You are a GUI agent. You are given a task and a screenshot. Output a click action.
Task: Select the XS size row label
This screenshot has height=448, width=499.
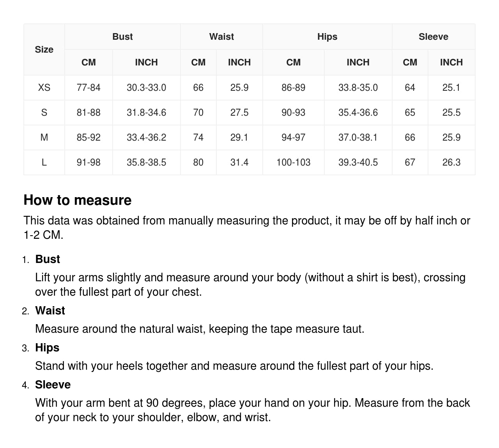pyautogui.click(x=44, y=88)
